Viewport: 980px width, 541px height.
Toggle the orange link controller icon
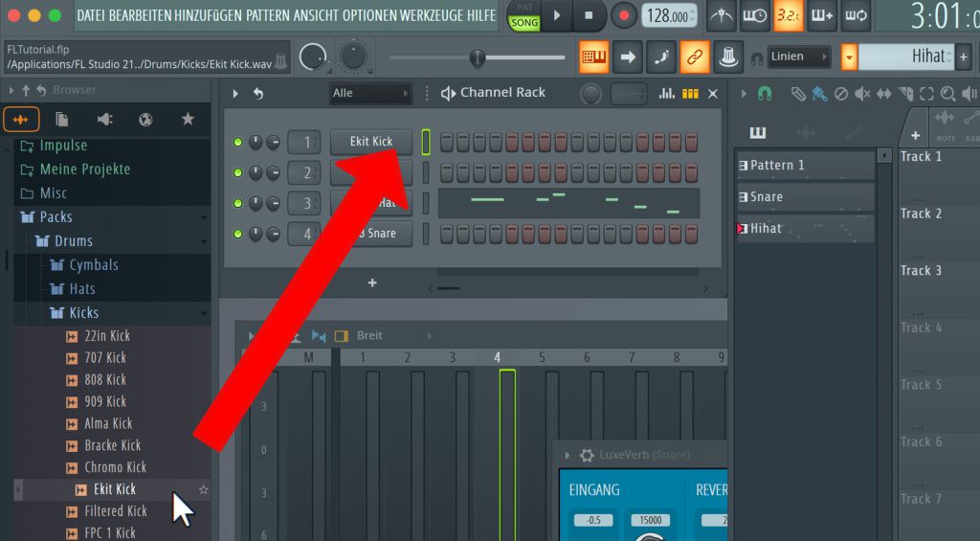point(695,57)
